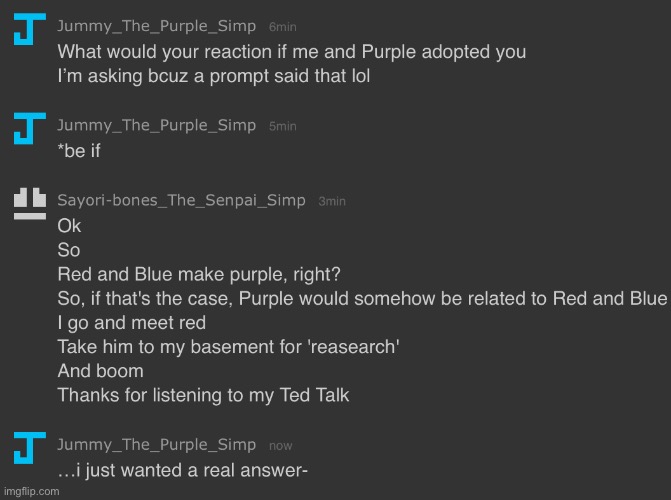Click the 3min timestamp
The image size is (671, 500).
click(332, 201)
